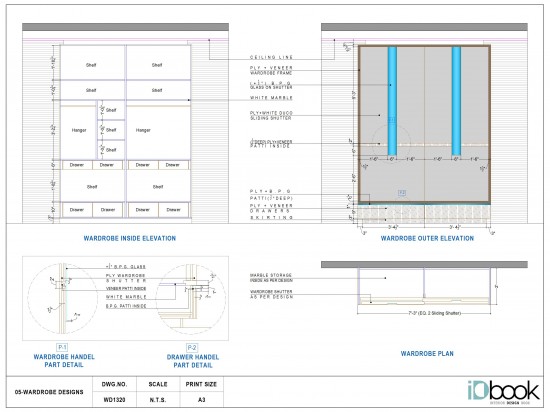Viewport: 550px width, 412px height.
Task: Click the MARBLE STORAGE INSIDE AS PER DESIGN note
Action: click(271, 278)
